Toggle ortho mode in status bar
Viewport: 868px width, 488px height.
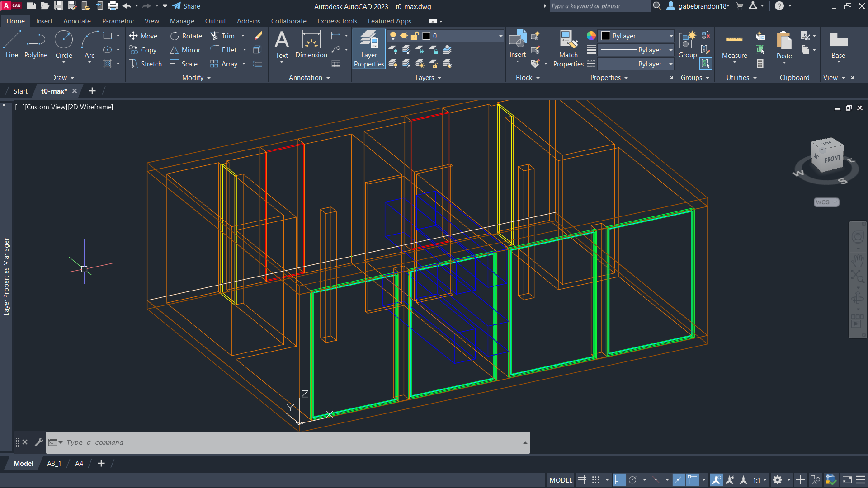pyautogui.click(x=619, y=480)
